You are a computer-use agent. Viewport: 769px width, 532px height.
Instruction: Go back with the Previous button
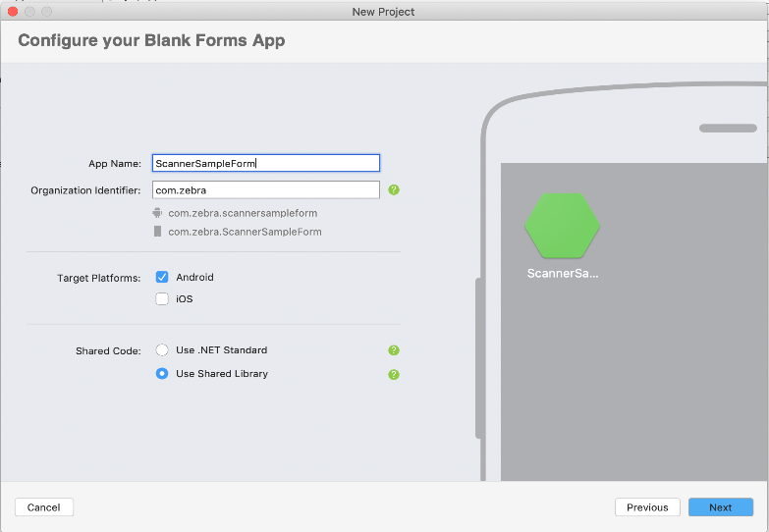[647, 507]
